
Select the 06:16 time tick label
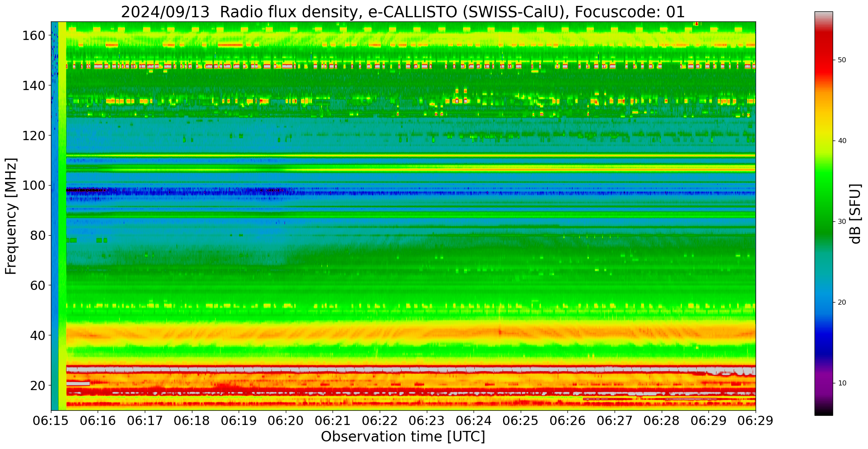[98, 421]
